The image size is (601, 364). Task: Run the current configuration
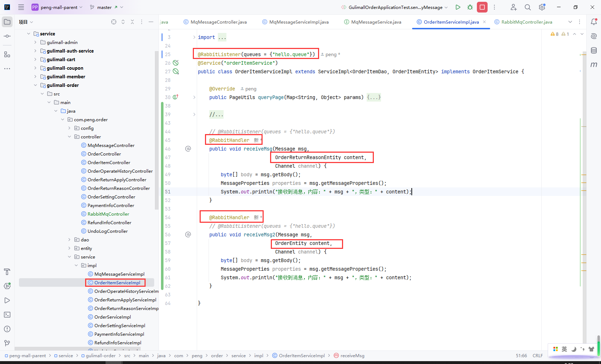(458, 7)
